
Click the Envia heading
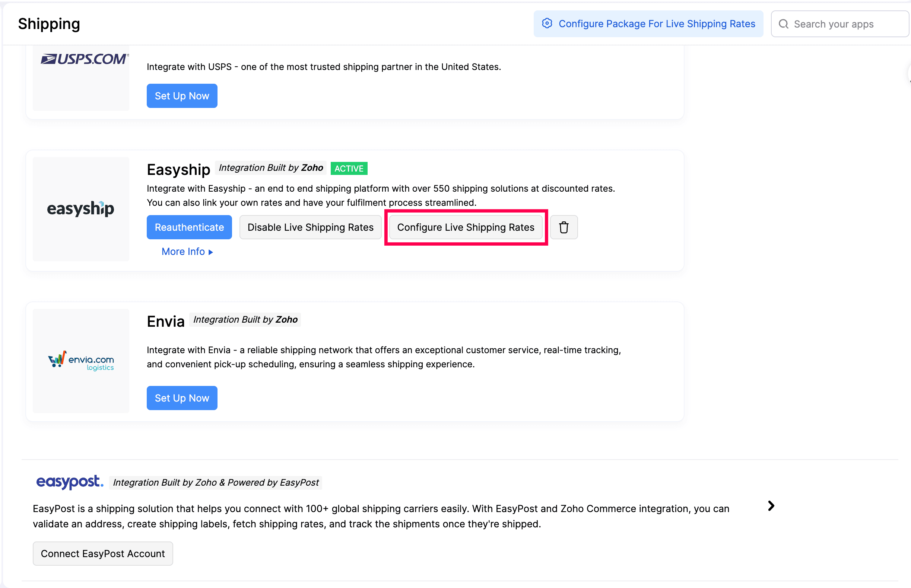pos(165,322)
